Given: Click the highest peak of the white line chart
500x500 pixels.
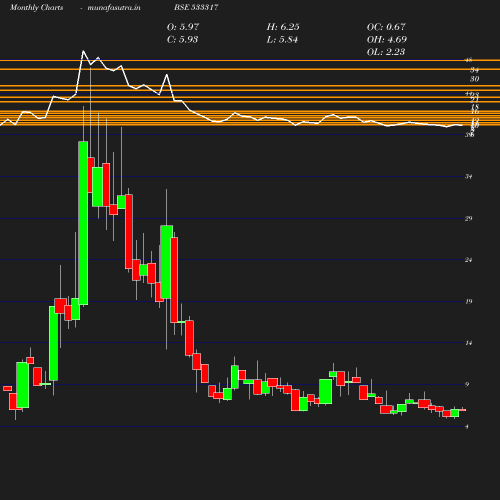Looking at the screenshot, I should tap(83, 51).
